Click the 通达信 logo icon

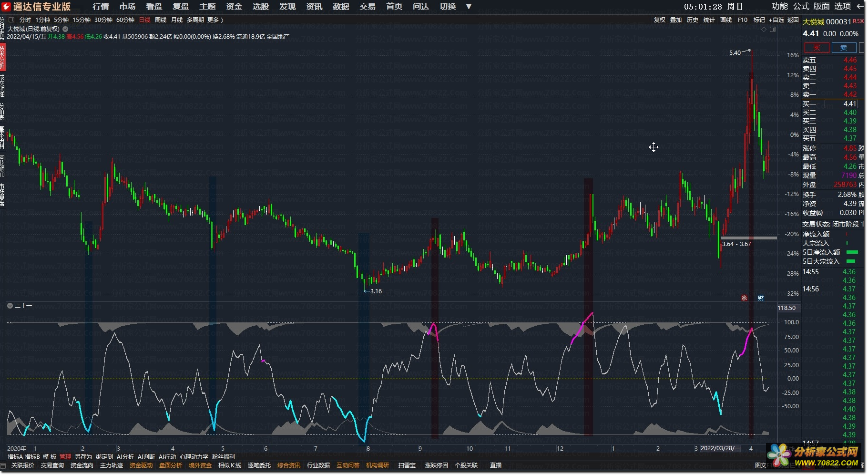[x=6, y=6]
